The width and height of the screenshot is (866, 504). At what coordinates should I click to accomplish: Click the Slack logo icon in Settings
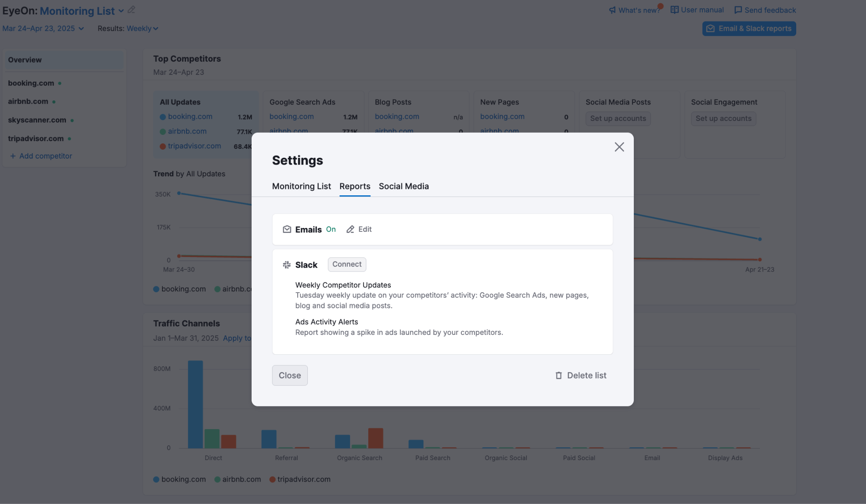pos(286,264)
